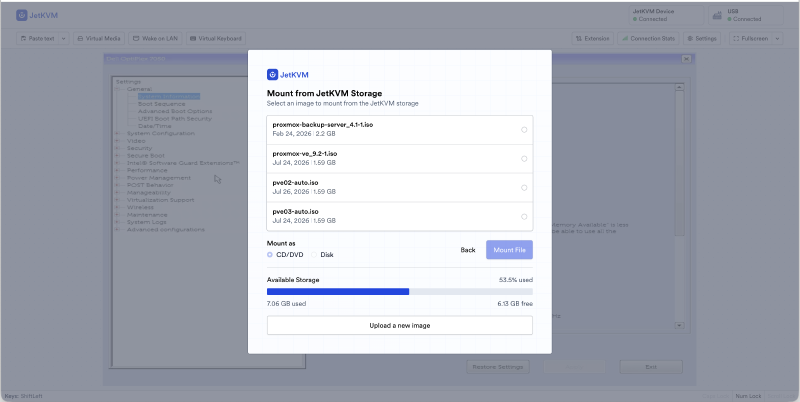Click the Fullscreen expand icon
Viewport: 800px width, 402px height.
pos(736,38)
